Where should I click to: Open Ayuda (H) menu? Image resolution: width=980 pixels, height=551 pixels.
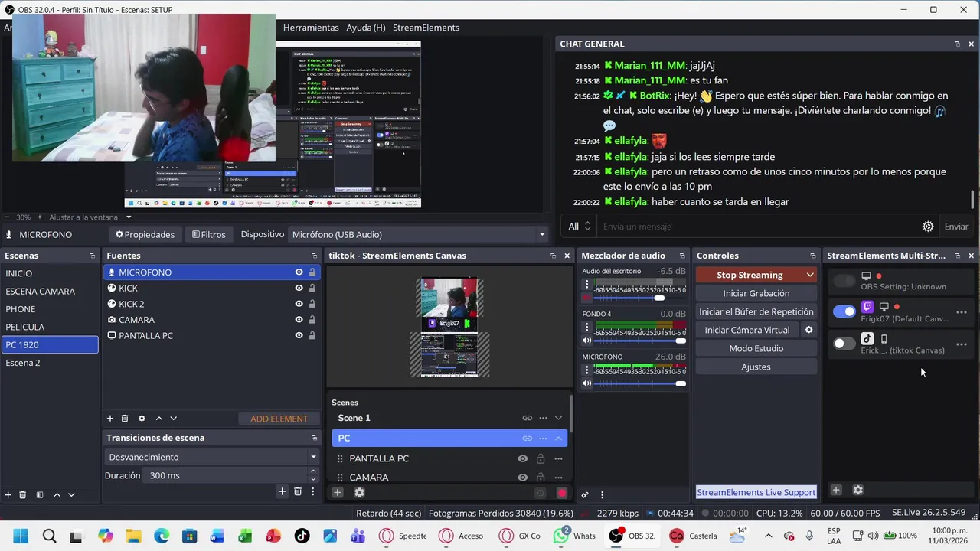[x=365, y=28]
